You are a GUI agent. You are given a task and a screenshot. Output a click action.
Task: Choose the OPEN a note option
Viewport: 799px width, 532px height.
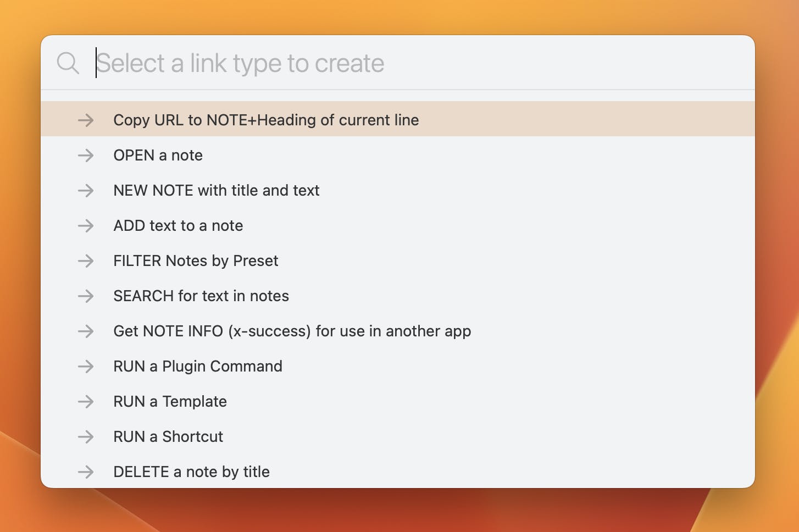[x=158, y=155]
